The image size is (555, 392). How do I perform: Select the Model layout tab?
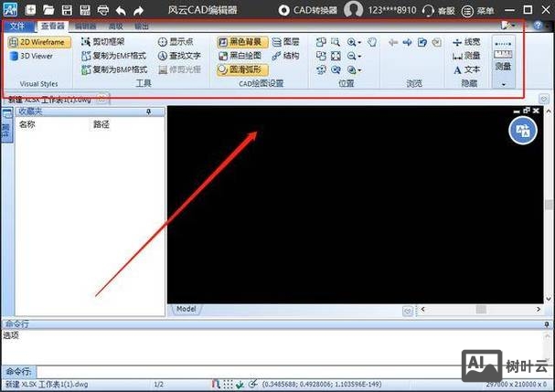187,309
